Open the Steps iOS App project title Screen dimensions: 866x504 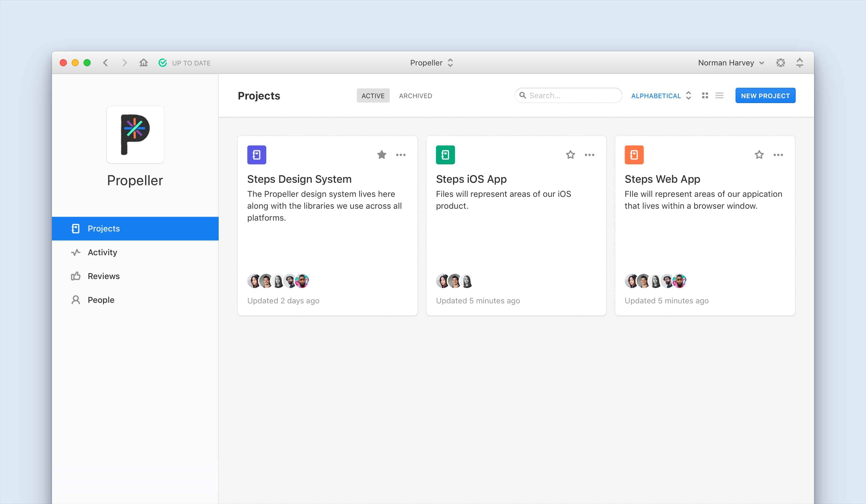[471, 179]
